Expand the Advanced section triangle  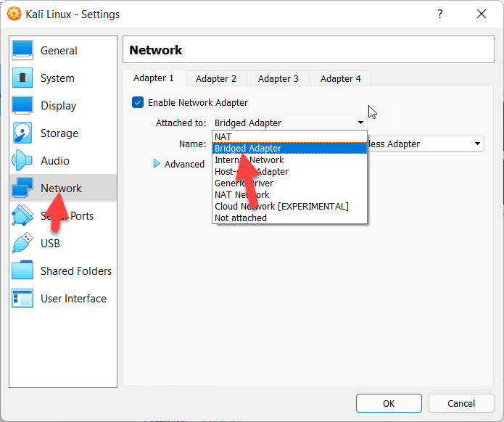(157, 164)
